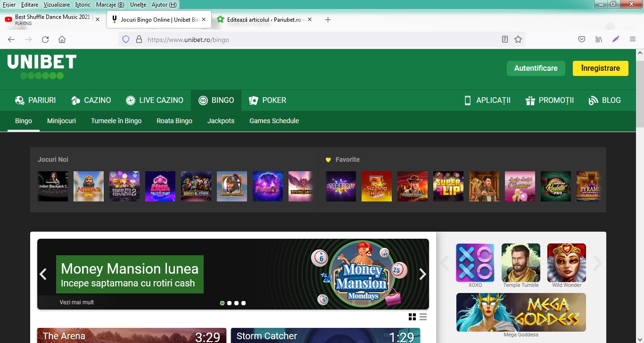Image resolution: width=644 pixels, height=343 pixels.
Task: Open the Games Schedule subtab
Action: 274,121
